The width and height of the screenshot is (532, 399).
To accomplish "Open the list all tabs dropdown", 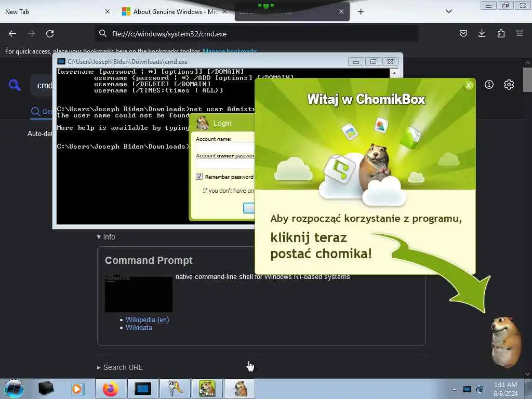I will (448, 11).
